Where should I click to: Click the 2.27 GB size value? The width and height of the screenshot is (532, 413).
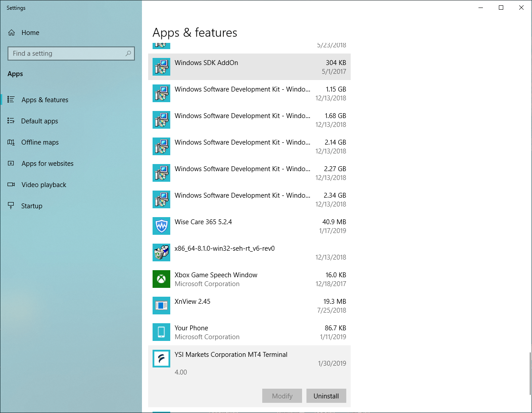(x=336, y=169)
